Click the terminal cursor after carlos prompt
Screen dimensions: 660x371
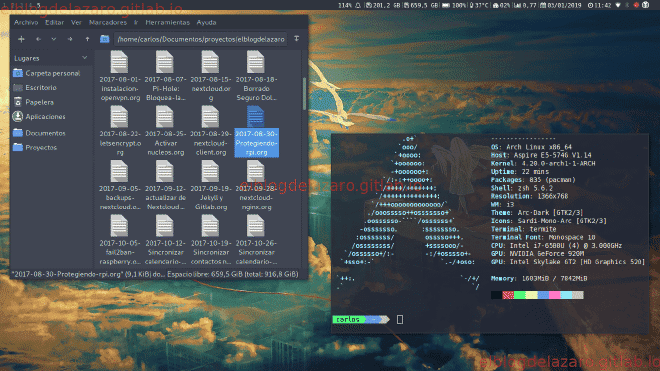click(x=400, y=320)
